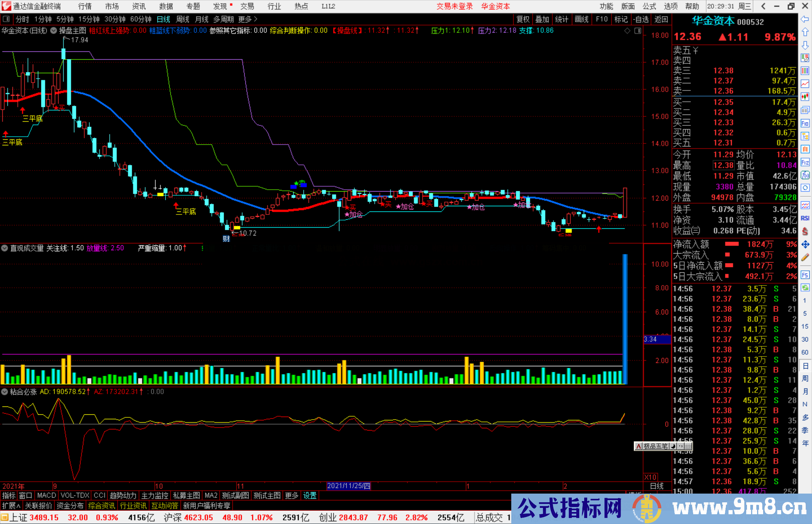This screenshot has width=812, height=524.
Task: Click the green refresh icon in sidebar
Action: click(x=805, y=288)
